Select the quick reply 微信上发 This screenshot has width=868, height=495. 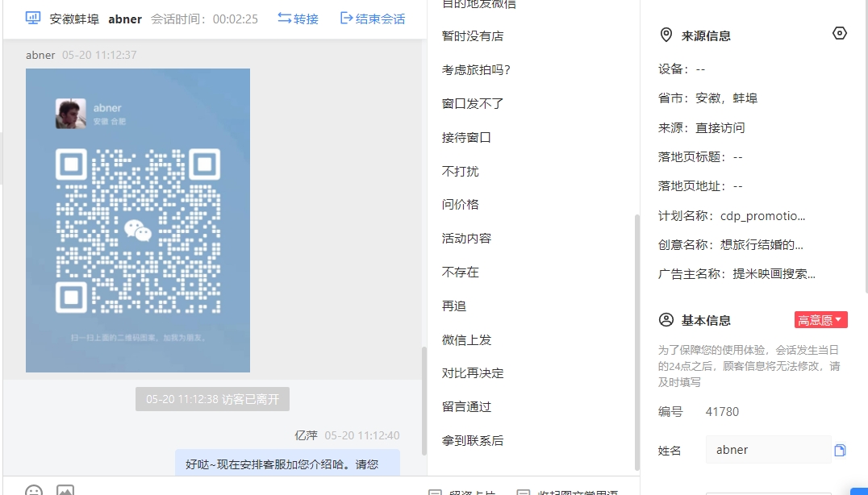pos(466,339)
